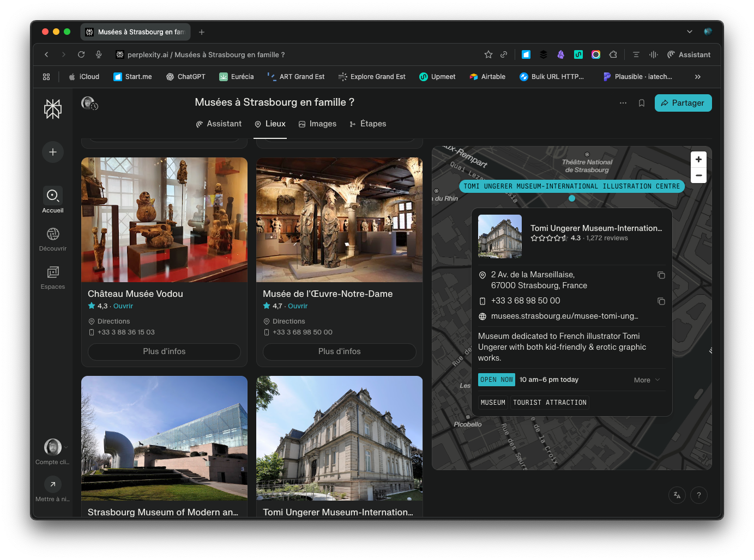Image resolution: width=754 pixels, height=560 pixels.
Task: Click Partager button
Action: coord(683,103)
